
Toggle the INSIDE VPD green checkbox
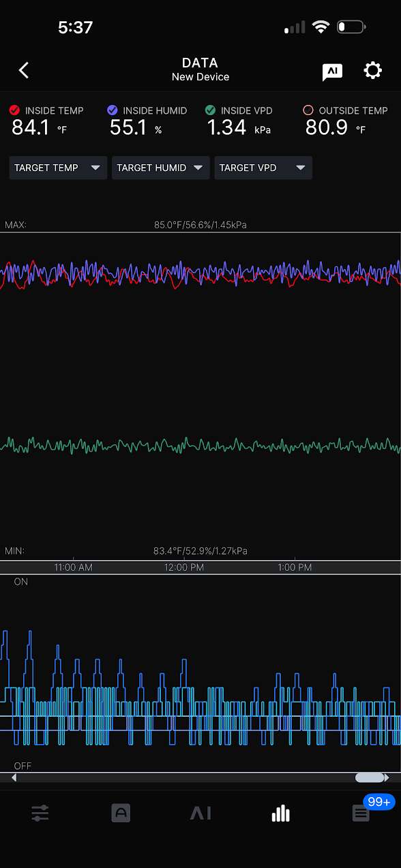point(211,110)
